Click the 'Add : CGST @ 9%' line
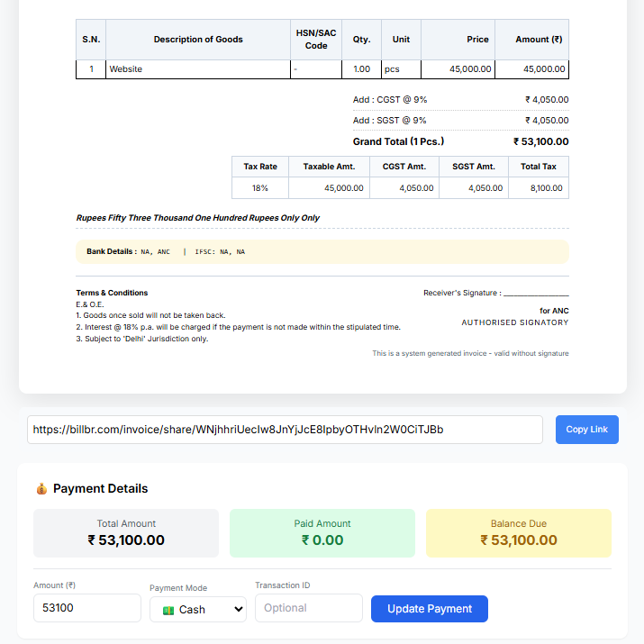 pos(460,100)
